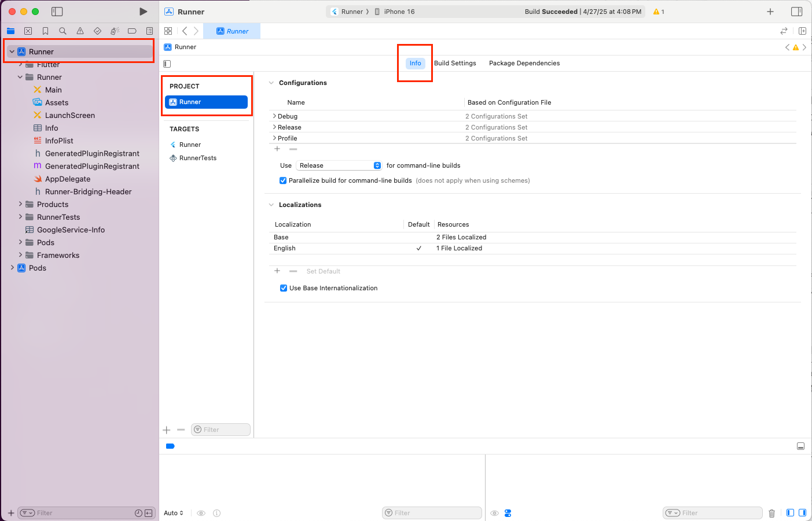Toggle console metadata blue switch icon
812x521 pixels.
tap(508, 513)
